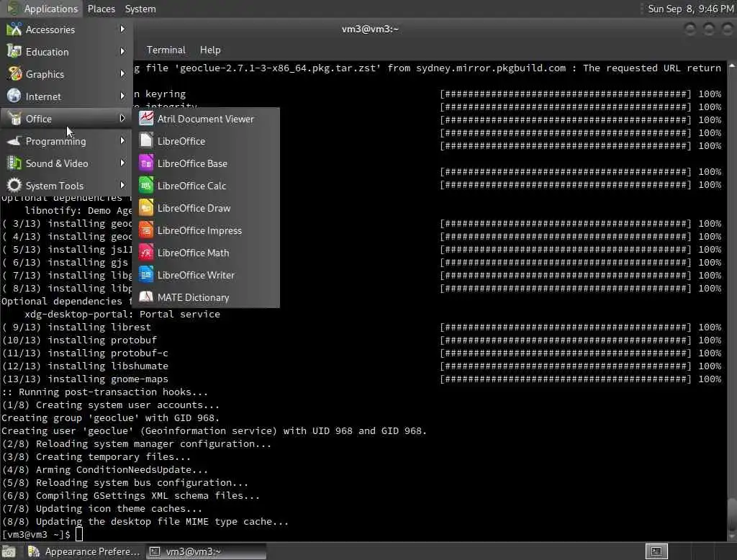Screen dimensions: 737x560
Task: Expand the Office submenu arrow
Action: 122,118
